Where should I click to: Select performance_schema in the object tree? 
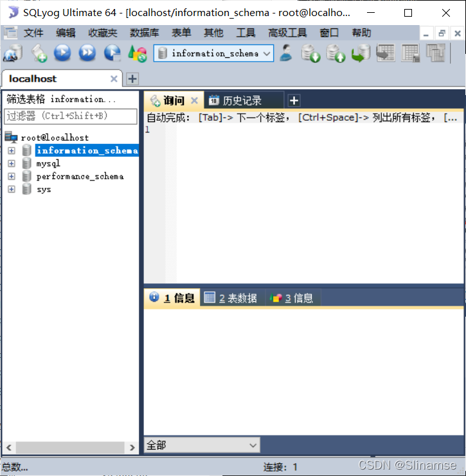coord(80,177)
